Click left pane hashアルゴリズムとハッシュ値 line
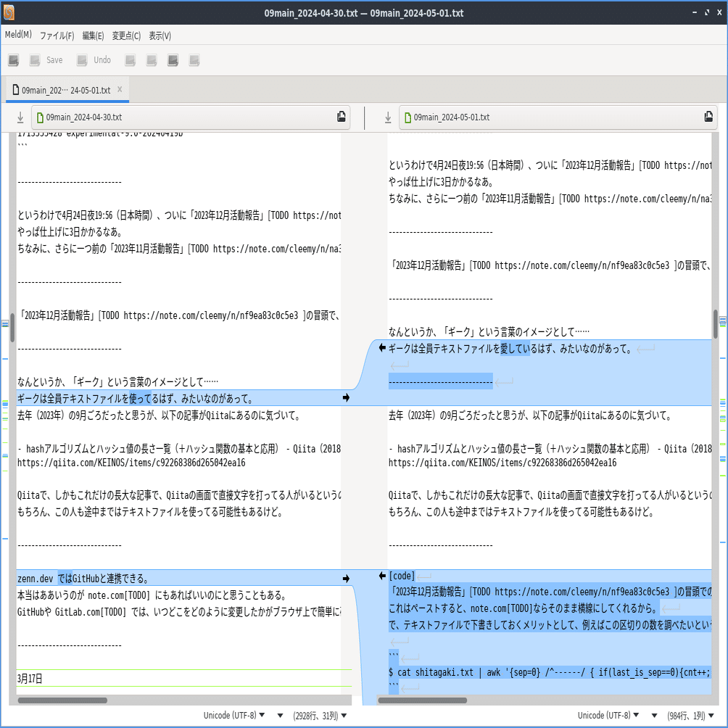This screenshot has height=728, width=728. pos(179,449)
